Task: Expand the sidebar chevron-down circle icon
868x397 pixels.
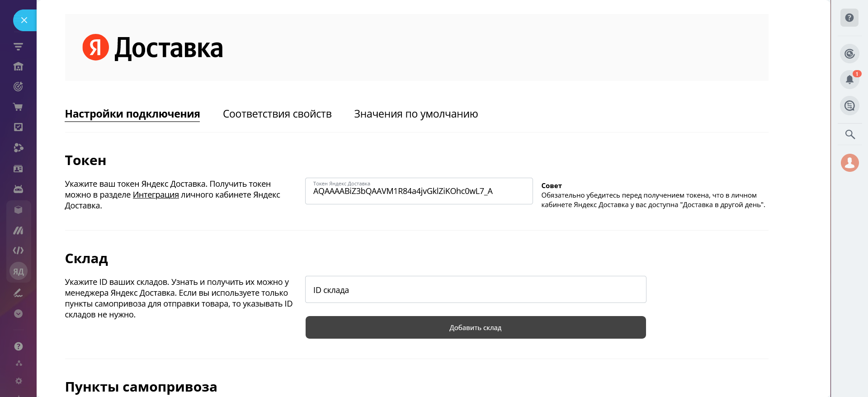Action: tap(18, 314)
